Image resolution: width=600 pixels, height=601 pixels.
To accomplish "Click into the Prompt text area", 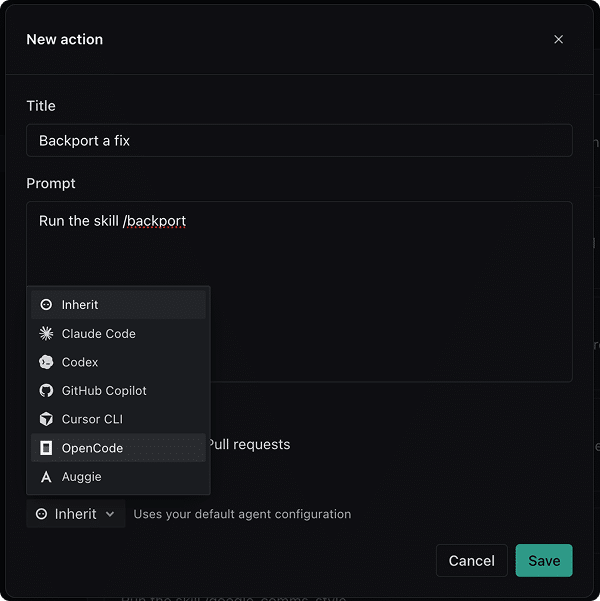I will click(x=299, y=291).
